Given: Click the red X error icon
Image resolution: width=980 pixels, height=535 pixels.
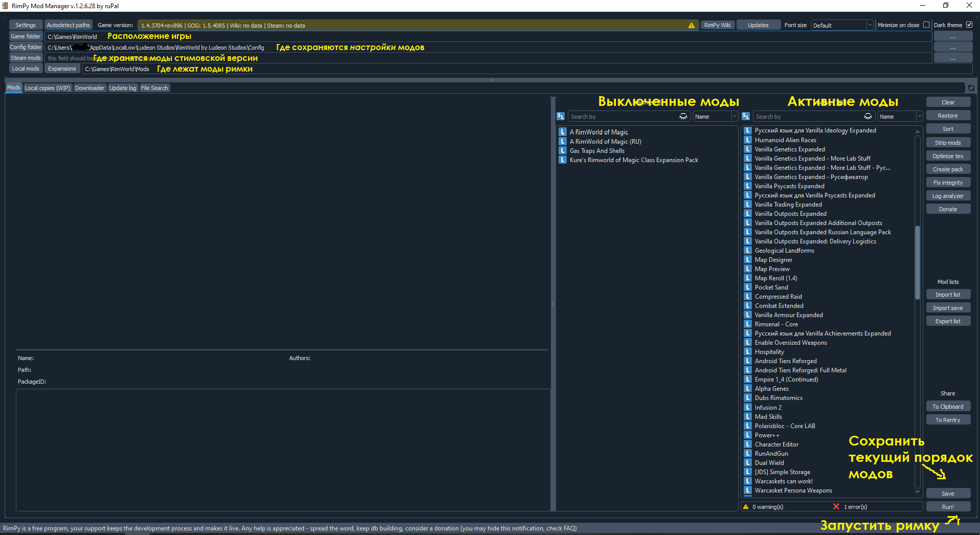Looking at the screenshot, I should pyautogui.click(x=836, y=507).
